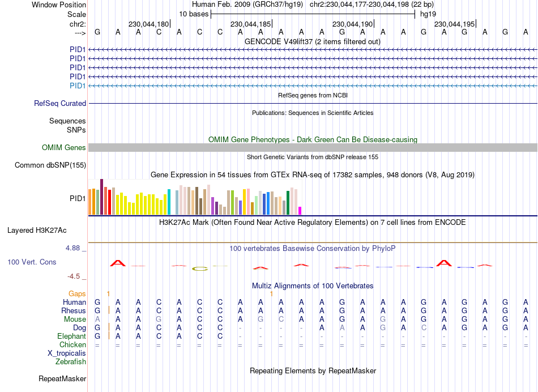538x392 pixels.
Task: Click the Mouse alignment row label
Action: pyautogui.click(x=75, y=319)
